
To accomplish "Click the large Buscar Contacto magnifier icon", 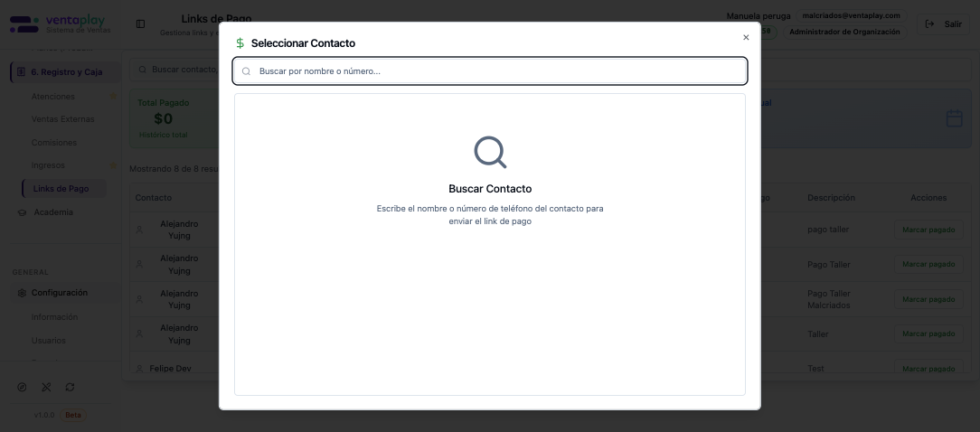I will [490, 152].
